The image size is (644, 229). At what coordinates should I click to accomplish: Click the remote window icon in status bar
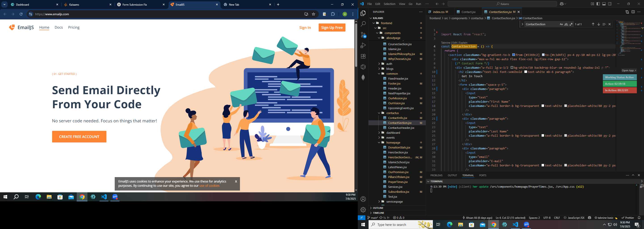362,218
